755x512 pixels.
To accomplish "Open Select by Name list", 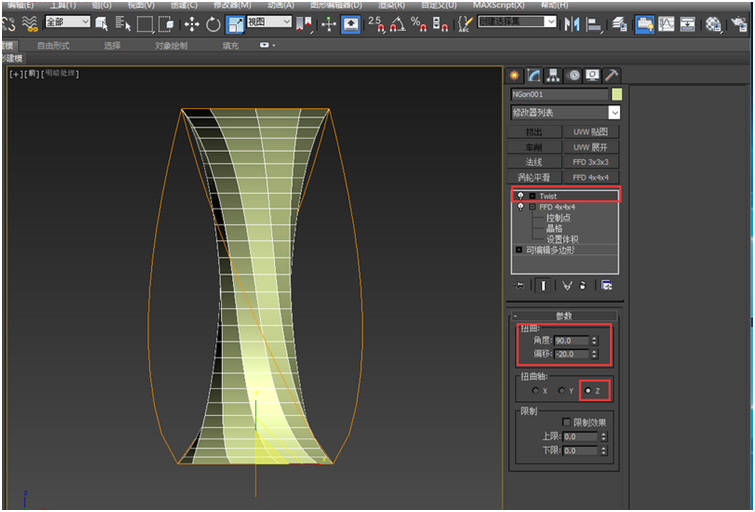I will click(x=123, y=23).
